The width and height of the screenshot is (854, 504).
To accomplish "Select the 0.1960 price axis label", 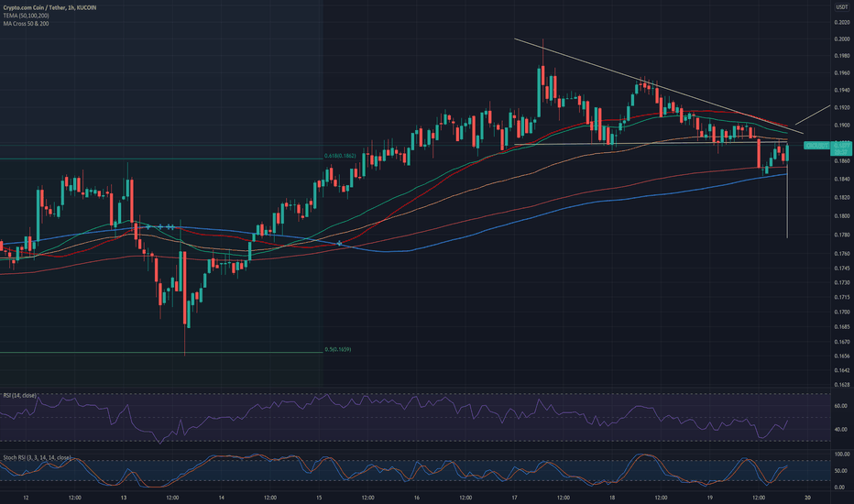I will coord(842,73).
